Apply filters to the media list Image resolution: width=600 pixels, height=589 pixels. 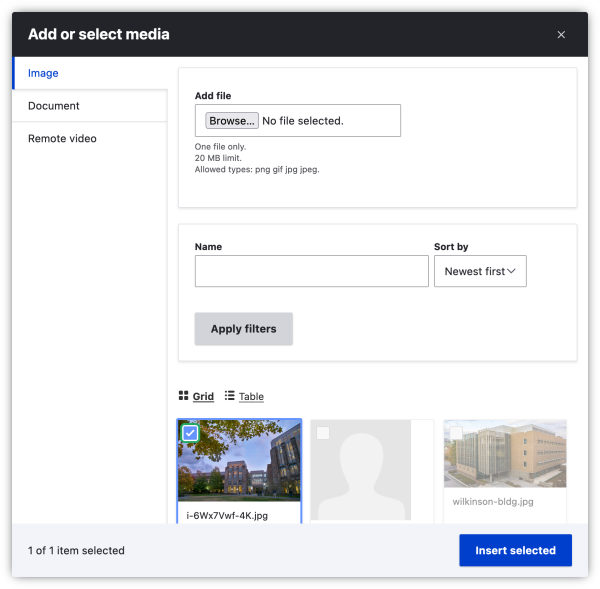244,329
